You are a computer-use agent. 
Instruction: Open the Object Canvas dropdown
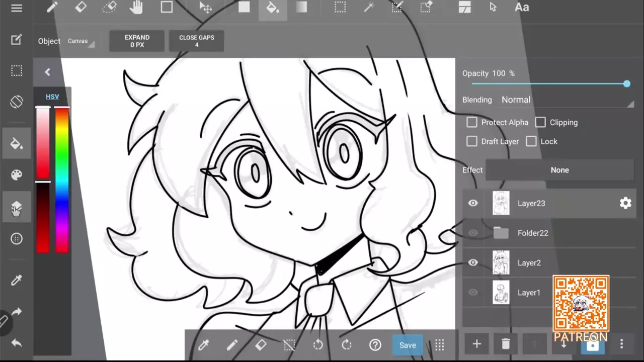80,41
